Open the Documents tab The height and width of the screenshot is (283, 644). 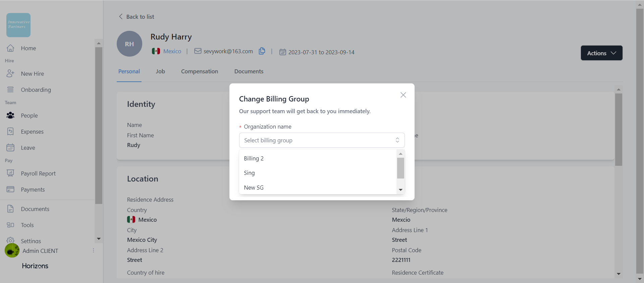point(249,71)
